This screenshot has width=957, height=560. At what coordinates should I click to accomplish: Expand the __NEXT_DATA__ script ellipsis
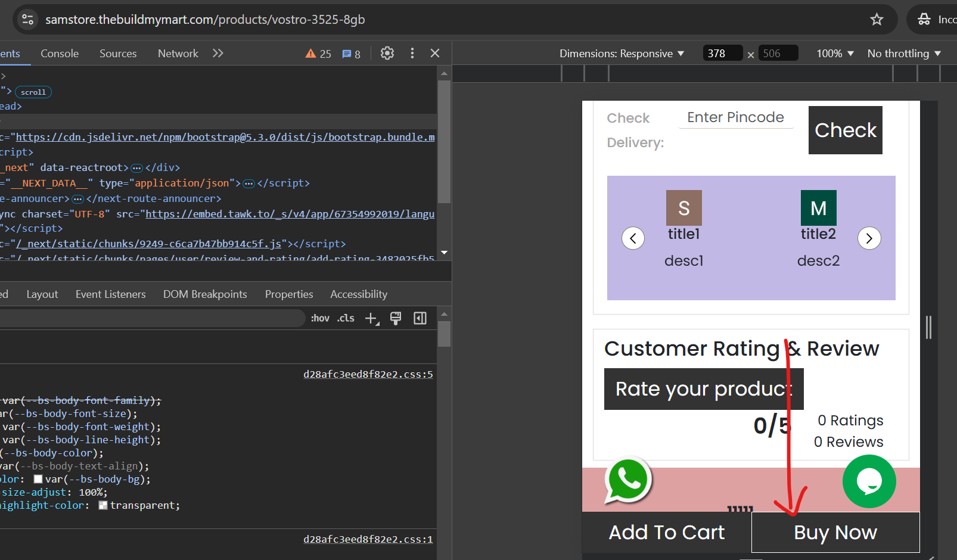(249, 183)
